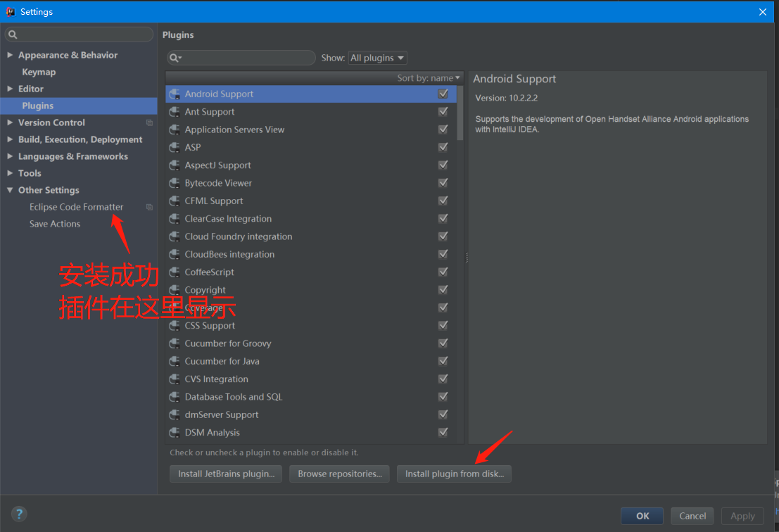Disable the Ant Support plugin checkbox
Screen dimensions: 779x532
(443, 112)
